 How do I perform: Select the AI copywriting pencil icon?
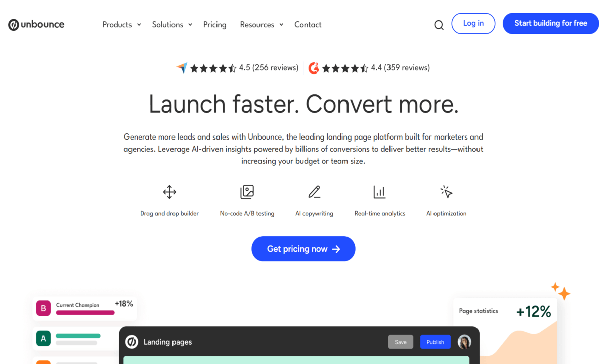tap(314, 192)
